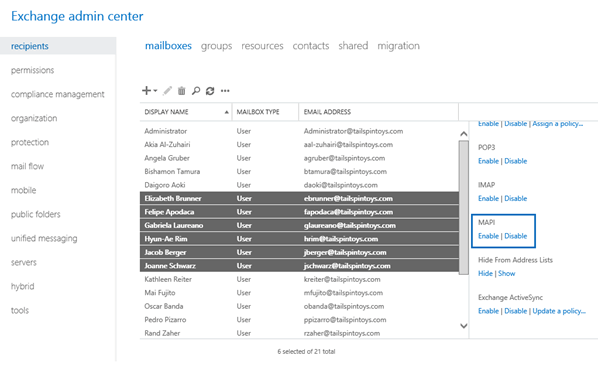Select the Akia Al-Zuhairi mailbox row
Viewport: 598px width, 369px height.
(x=299, y=144)
